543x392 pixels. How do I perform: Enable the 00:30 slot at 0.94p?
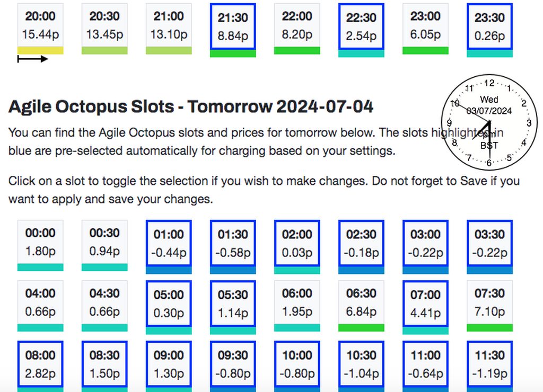tap(104, 242)
